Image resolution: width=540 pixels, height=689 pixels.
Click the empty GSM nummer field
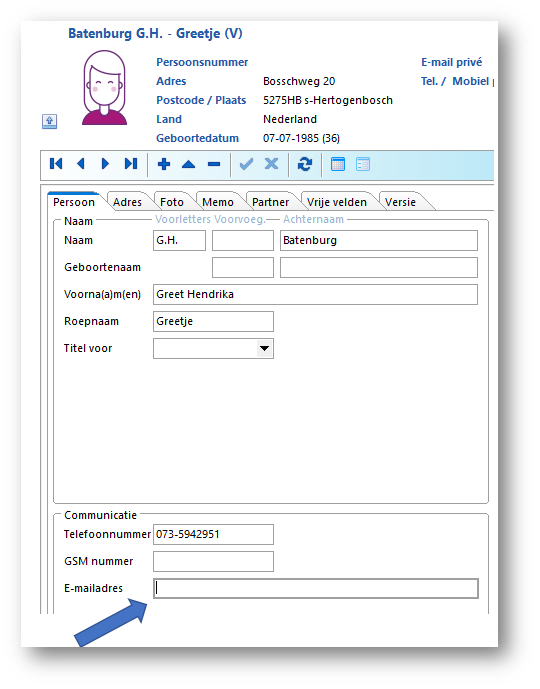point(214,562)
